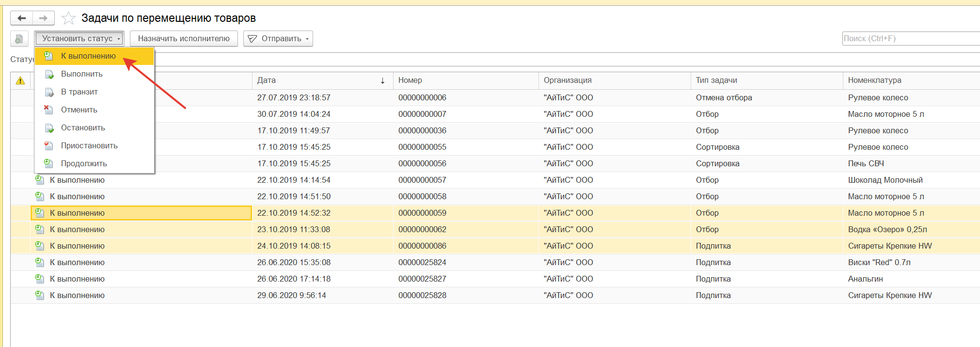Expand the Отправить dropdown arrow

click(x=307, y=39)
